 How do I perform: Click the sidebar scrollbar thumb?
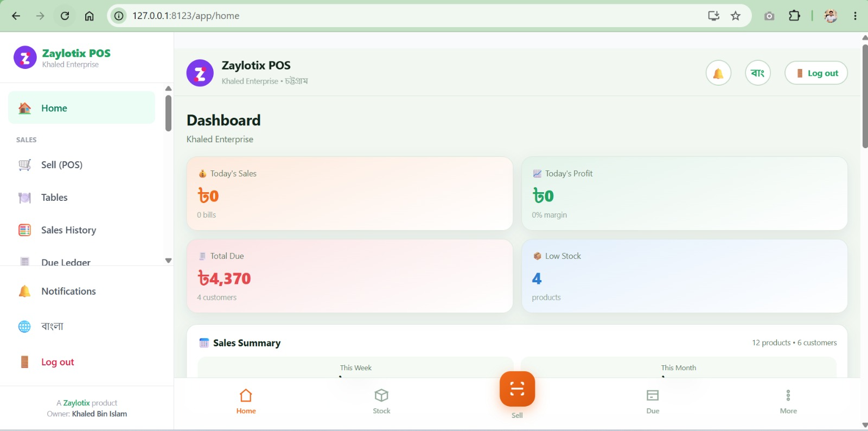coord(168,113)
